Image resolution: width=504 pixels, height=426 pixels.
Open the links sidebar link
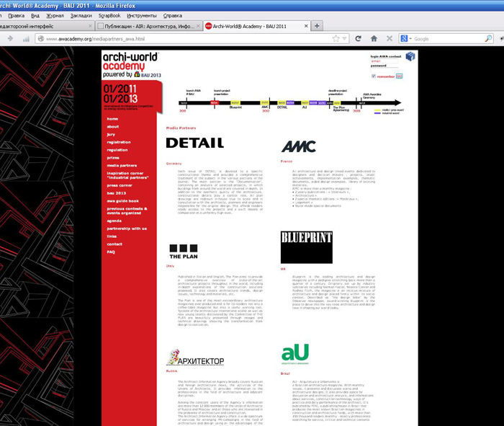pos(112,236)
